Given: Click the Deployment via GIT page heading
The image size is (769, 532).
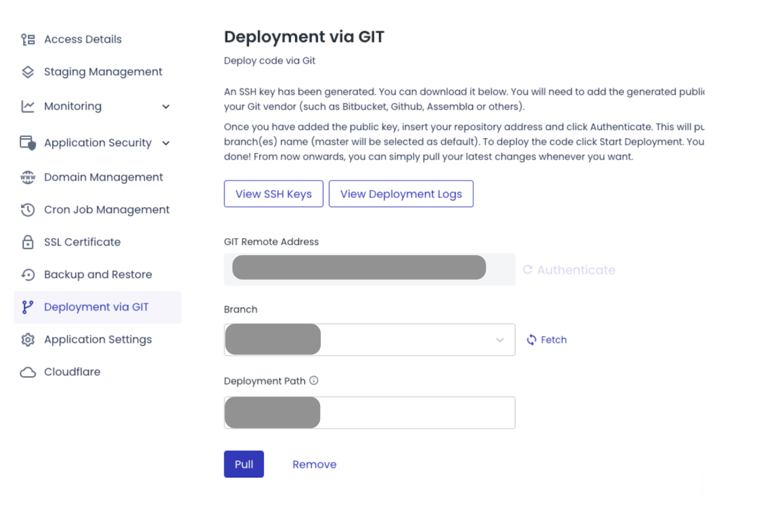Looking at the screenshot, I should pos(304,37).
